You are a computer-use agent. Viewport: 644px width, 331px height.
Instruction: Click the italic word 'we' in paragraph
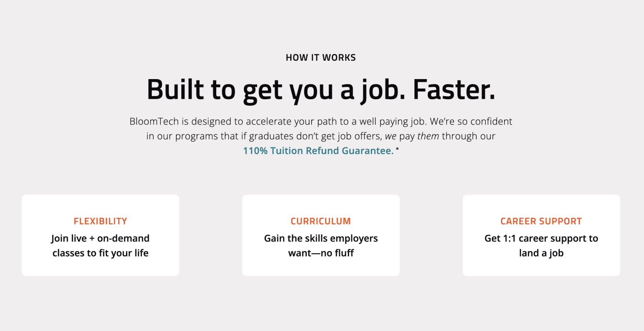point(391,137)
